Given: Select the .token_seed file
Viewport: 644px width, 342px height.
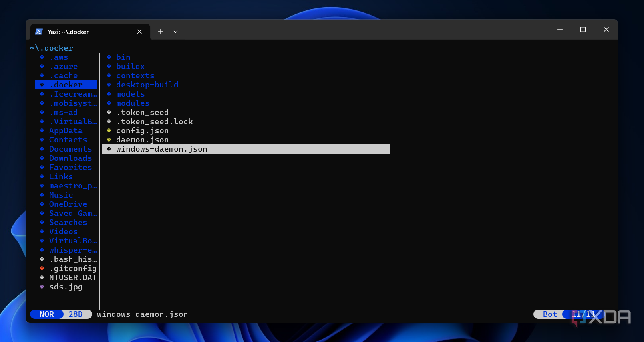Looking at the screenshot, I should pos(143,113).
